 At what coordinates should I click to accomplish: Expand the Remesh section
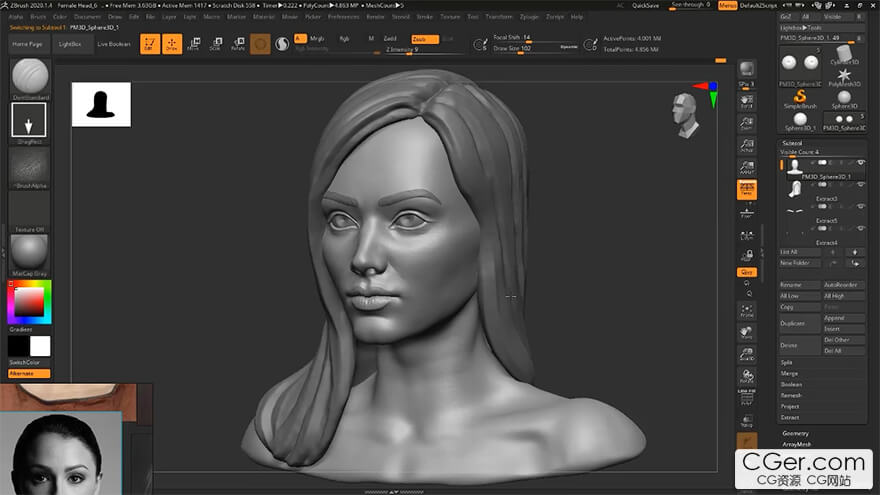tap(791, 395)
